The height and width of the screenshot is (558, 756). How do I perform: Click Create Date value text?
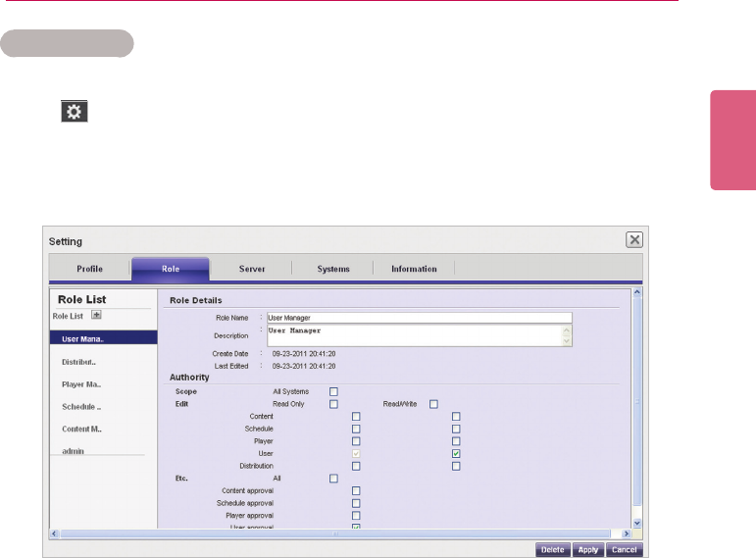304,353
